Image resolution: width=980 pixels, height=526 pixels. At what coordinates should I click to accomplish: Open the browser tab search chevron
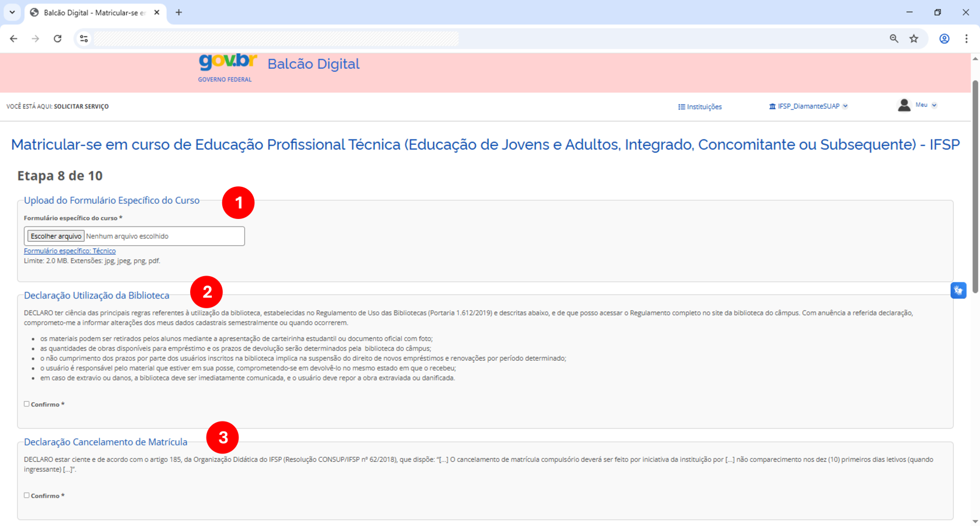(12, 12)
